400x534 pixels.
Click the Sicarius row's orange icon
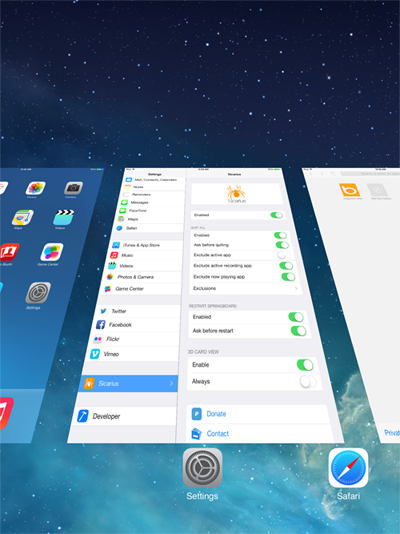click(89, 383)
